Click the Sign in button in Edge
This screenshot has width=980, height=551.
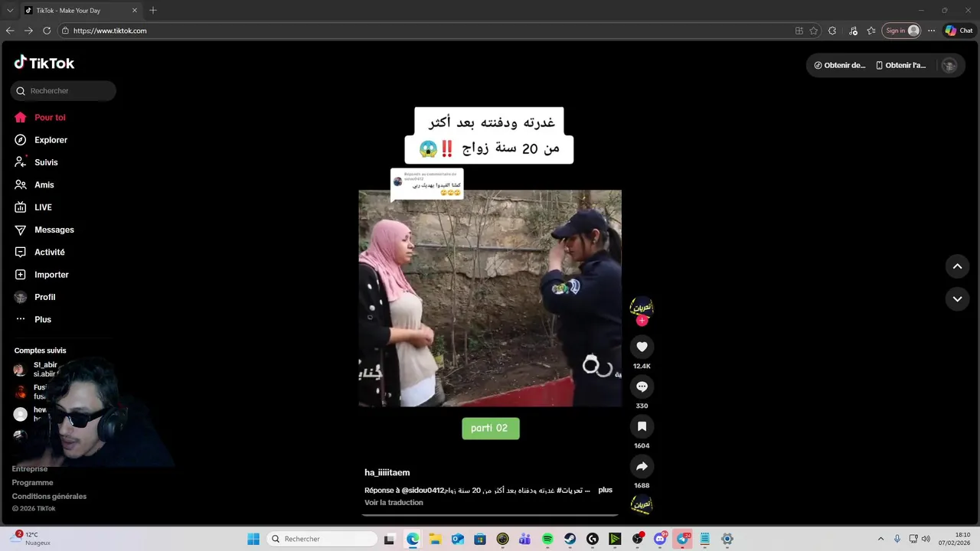(901, 31)
